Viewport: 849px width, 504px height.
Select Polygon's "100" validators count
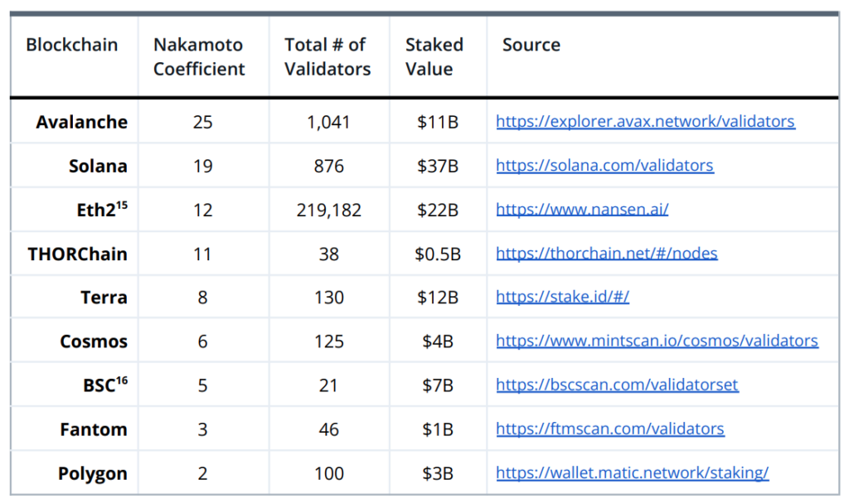328,473
